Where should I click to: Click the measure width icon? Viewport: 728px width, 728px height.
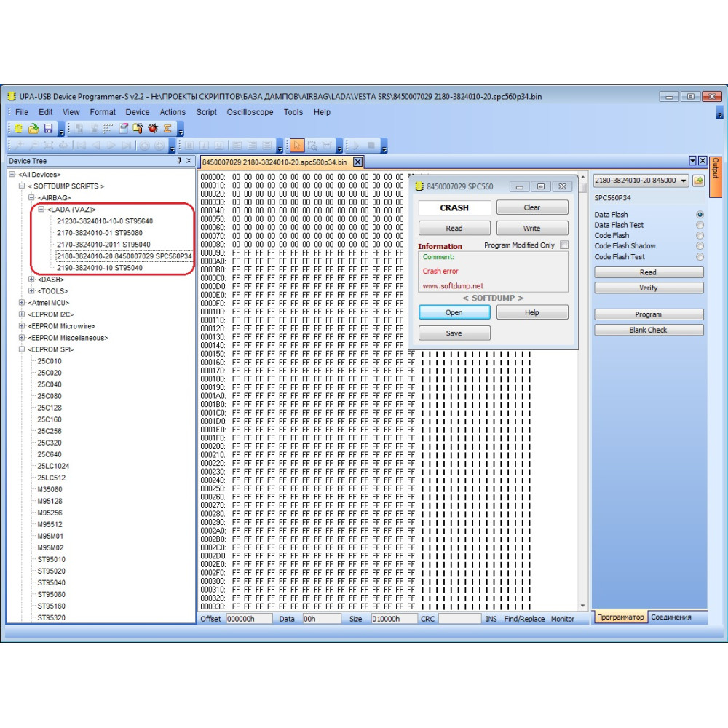[327, 146]
